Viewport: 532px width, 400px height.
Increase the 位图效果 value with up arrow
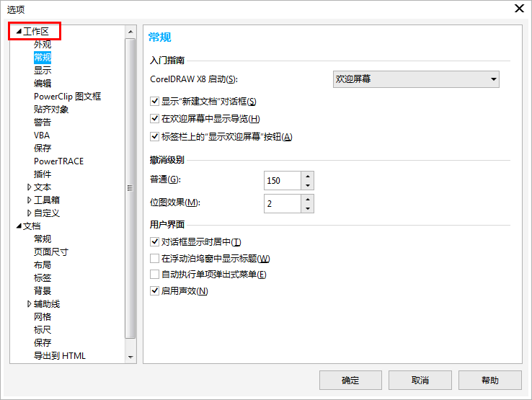tap(308, 198)
